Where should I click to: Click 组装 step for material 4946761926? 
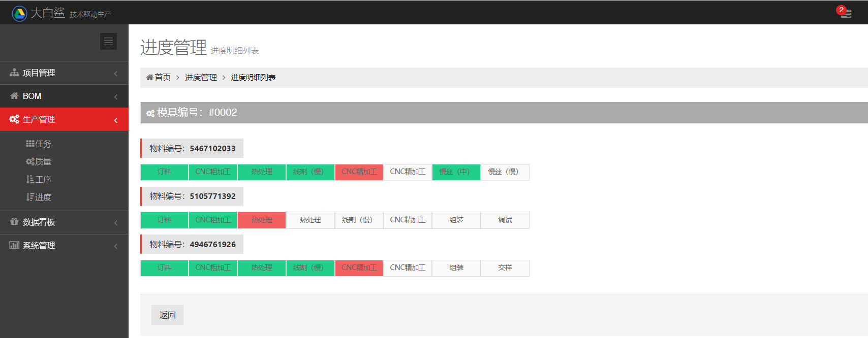point(456,268)
